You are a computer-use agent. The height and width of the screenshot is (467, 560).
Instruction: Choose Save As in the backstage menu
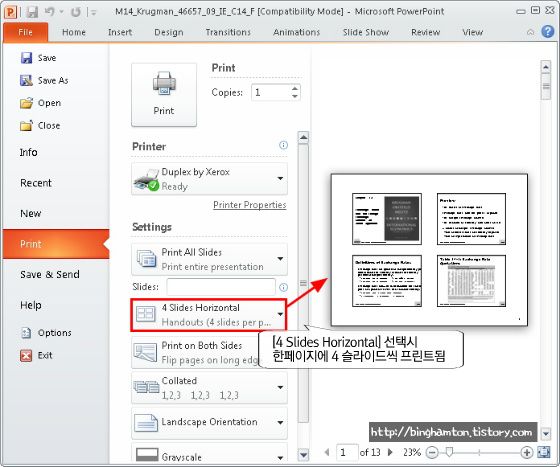coord(44,80)
